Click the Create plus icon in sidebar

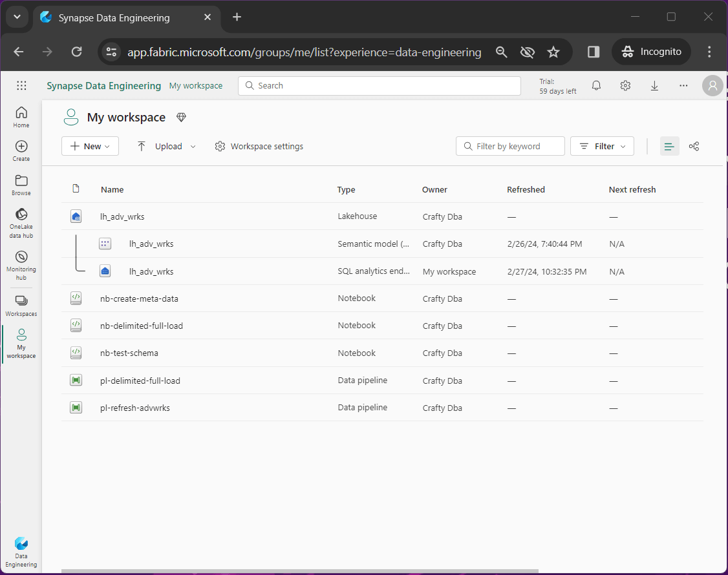point(21,151)
